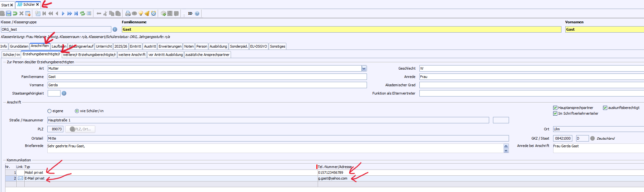Click info icon beside Staatsangehörigkeit field

(x=64, y=93)
